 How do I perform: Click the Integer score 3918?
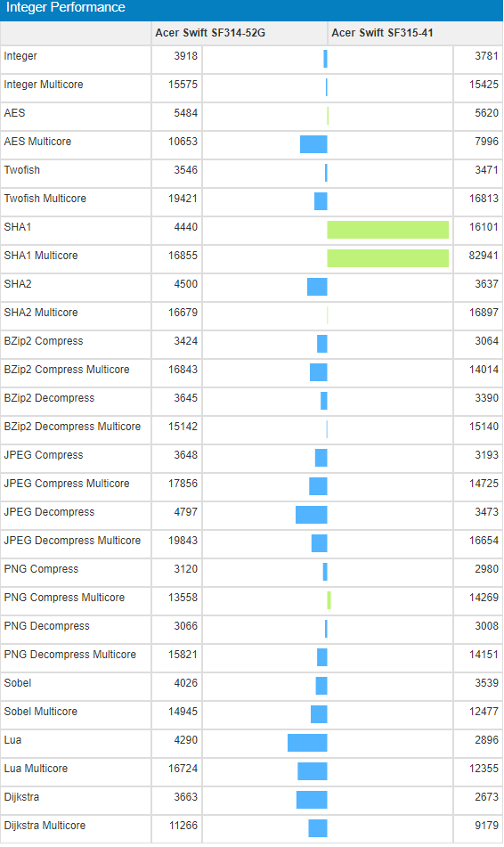point(186,56)
